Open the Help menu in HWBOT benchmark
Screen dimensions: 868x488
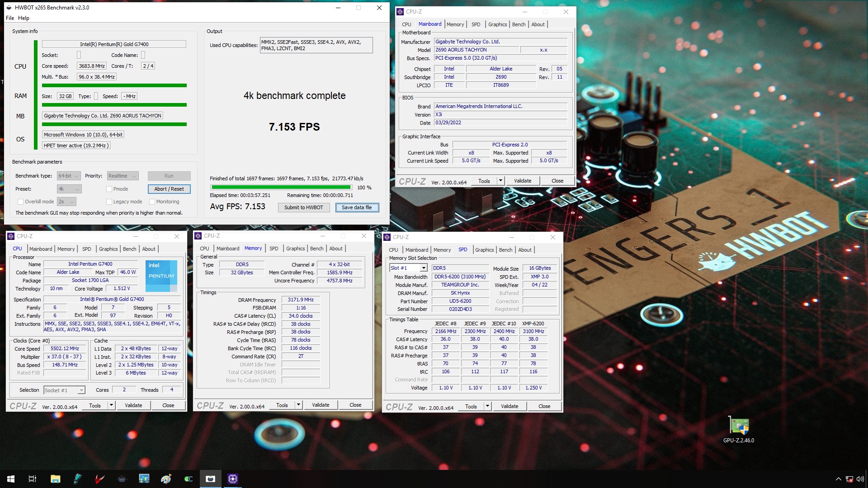[24, 18]
